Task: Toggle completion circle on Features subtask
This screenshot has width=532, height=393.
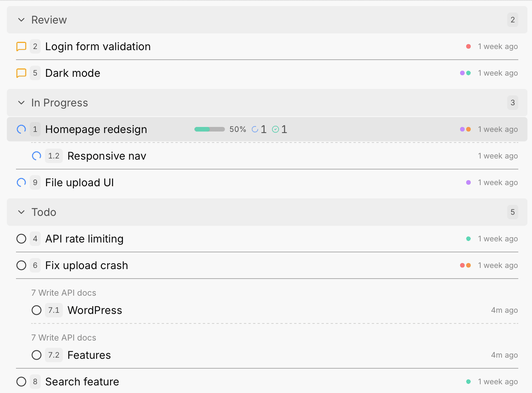Action: coord(36,355)
